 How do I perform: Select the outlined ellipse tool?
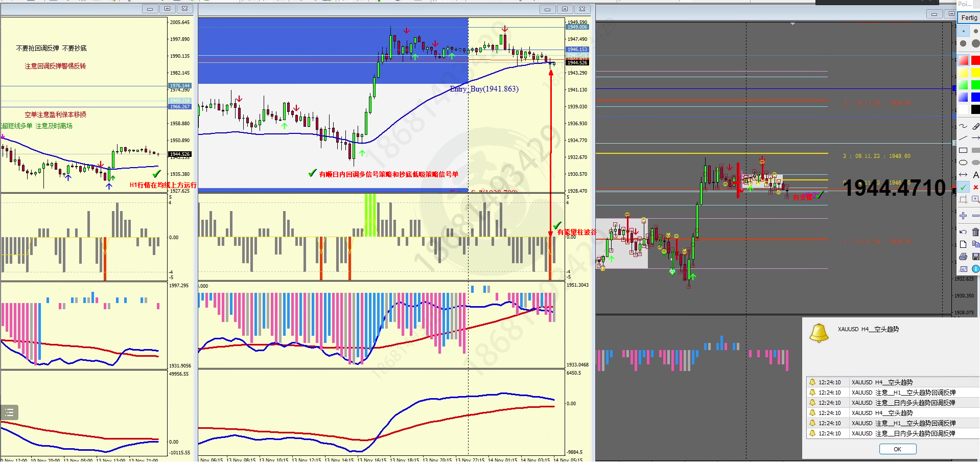coord(963,163)
